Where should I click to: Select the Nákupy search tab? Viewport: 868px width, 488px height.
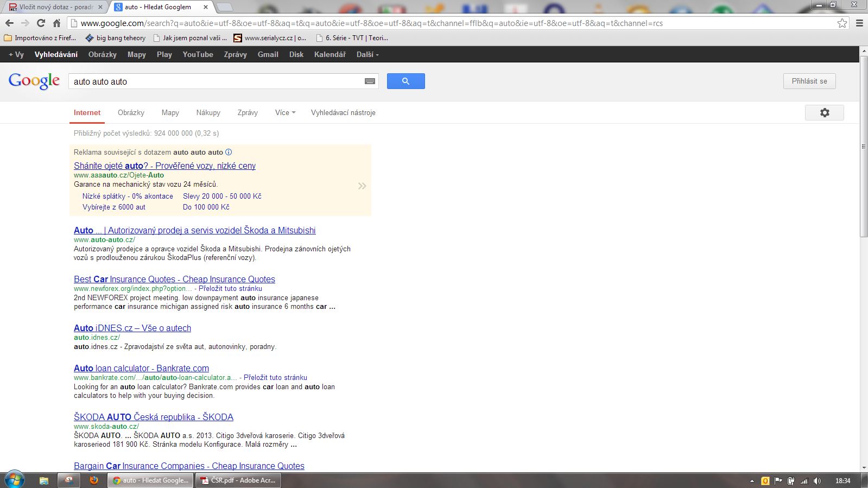tap(208, 113)
